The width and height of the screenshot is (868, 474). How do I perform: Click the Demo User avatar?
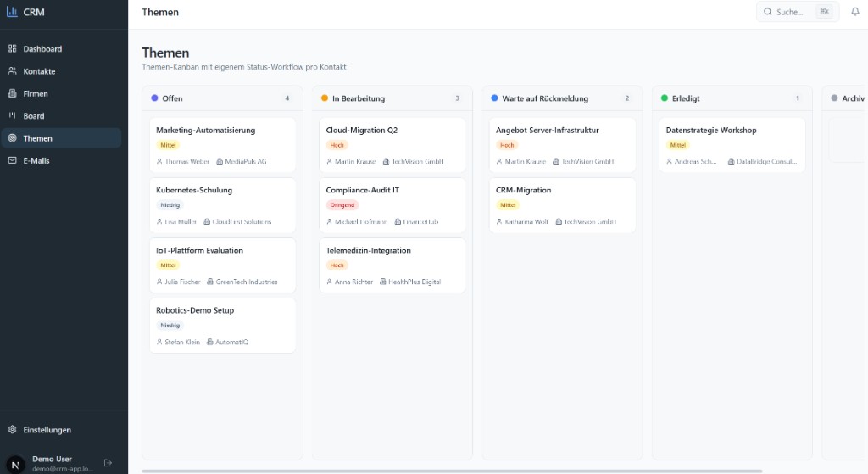[15, 463]
